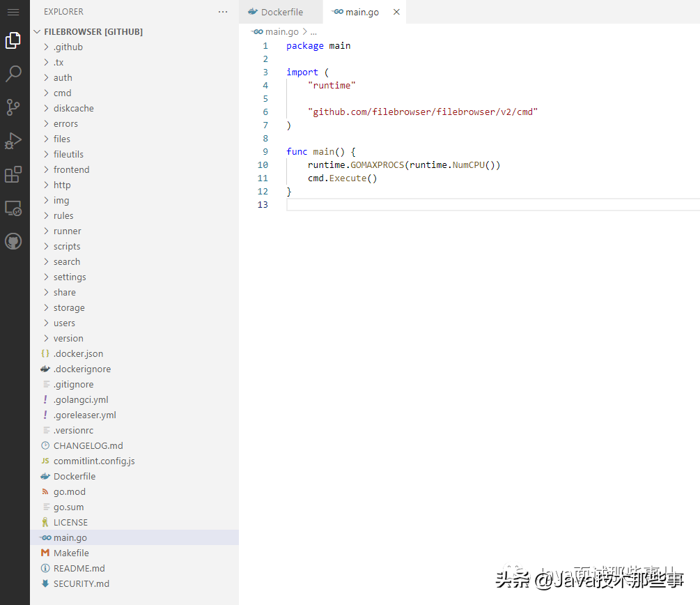The width and height of the screenshot is (700, 605).
Task: Switch to the Dockerfile tab
Action: (x=281, y=12)
